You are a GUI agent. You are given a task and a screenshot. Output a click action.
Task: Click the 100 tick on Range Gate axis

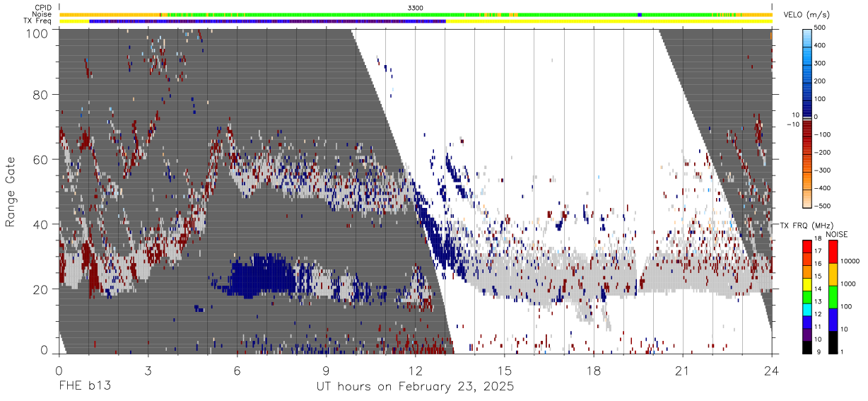pyautogui.click(x=37, y=33)
